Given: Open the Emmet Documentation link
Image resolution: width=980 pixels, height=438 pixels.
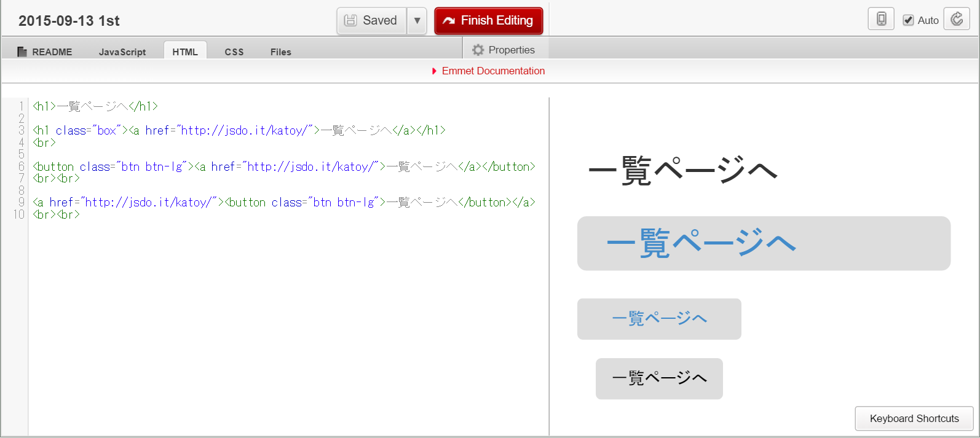Looking at the screenshot, I should coord(493,71).
